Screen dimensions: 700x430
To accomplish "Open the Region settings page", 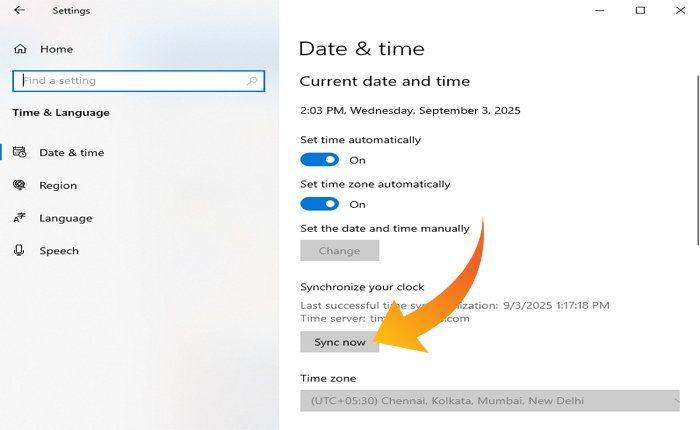I will (58, 185).
